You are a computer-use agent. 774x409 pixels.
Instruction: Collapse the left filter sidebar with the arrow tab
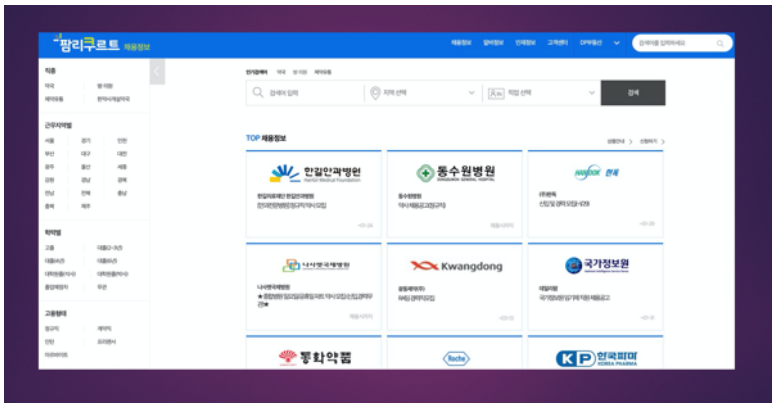[x=157, y=72]
